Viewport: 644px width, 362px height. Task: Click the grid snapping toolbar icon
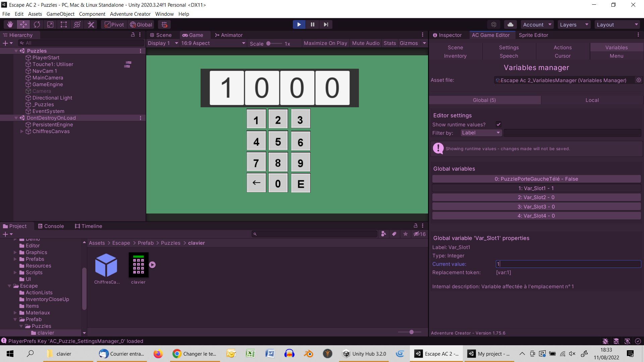(164, 24)
